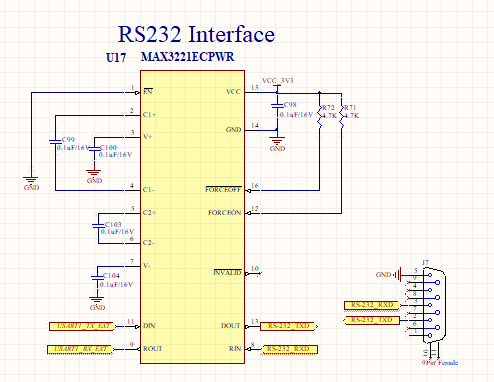Click pin number 13 at DOUT
This screenshot has width=494, height=382.
click(x=255, y=321)
